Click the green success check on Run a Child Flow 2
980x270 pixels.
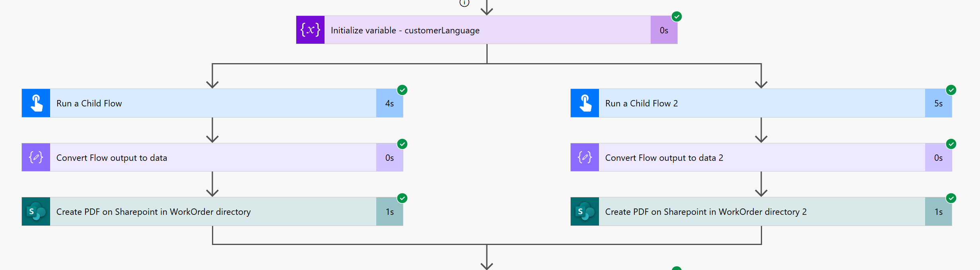tap(951, 90)
